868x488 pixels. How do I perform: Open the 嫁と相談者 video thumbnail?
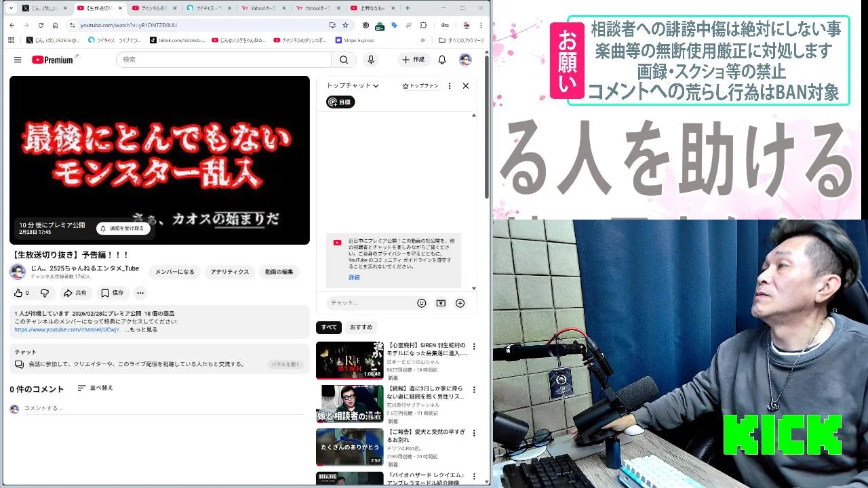349,403
